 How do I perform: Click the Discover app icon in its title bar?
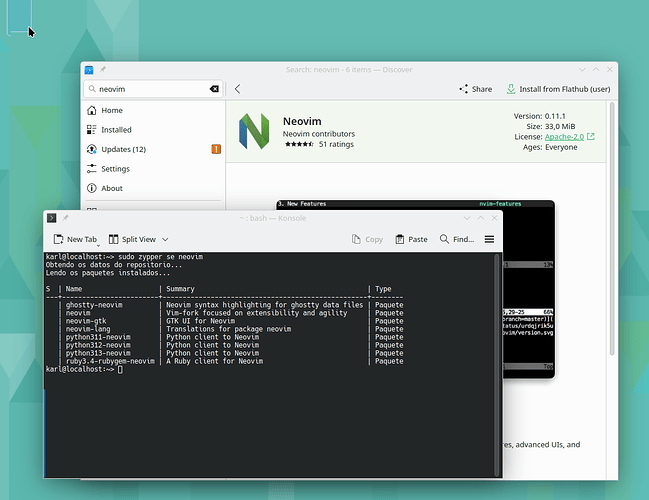click(x=89, y=70)
